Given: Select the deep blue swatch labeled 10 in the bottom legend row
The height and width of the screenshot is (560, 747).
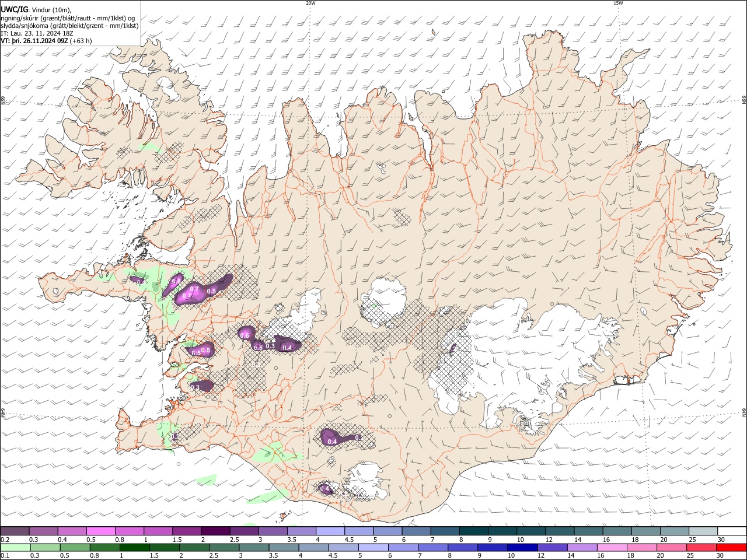Looking at the screenshot, I should click(x=522, y=547).
